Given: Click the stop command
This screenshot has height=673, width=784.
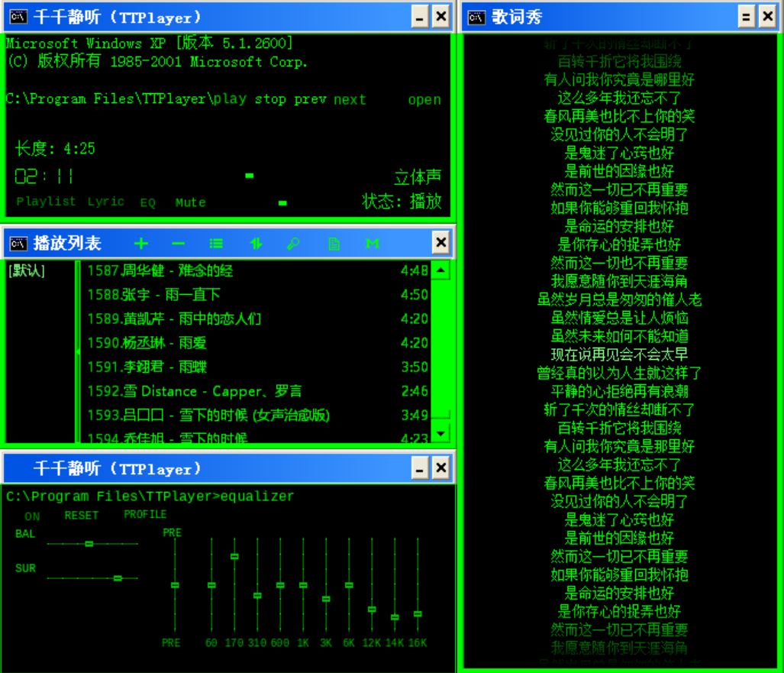Looking at the screenshot, I should pos(270,99).
